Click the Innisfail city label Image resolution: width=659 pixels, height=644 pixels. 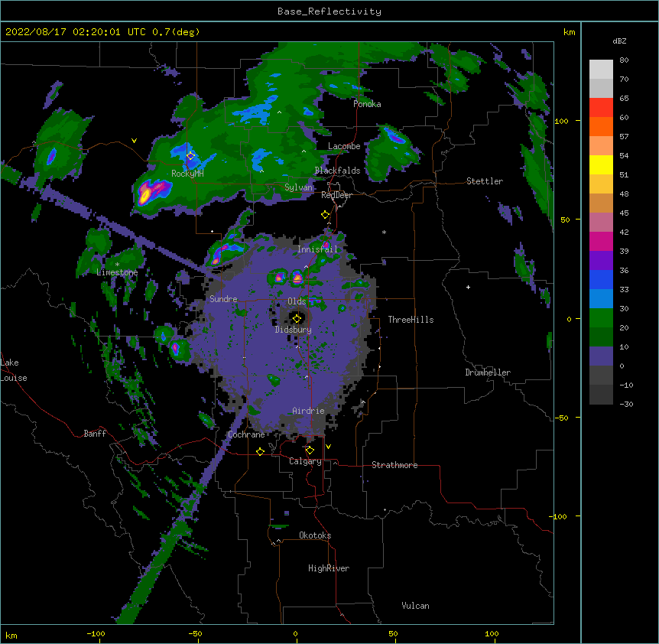pyautogui.click(x=317, y=249)
